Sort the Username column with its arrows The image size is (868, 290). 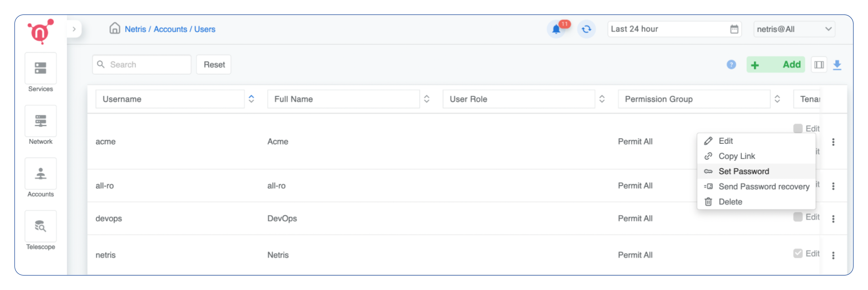point(251,99)
